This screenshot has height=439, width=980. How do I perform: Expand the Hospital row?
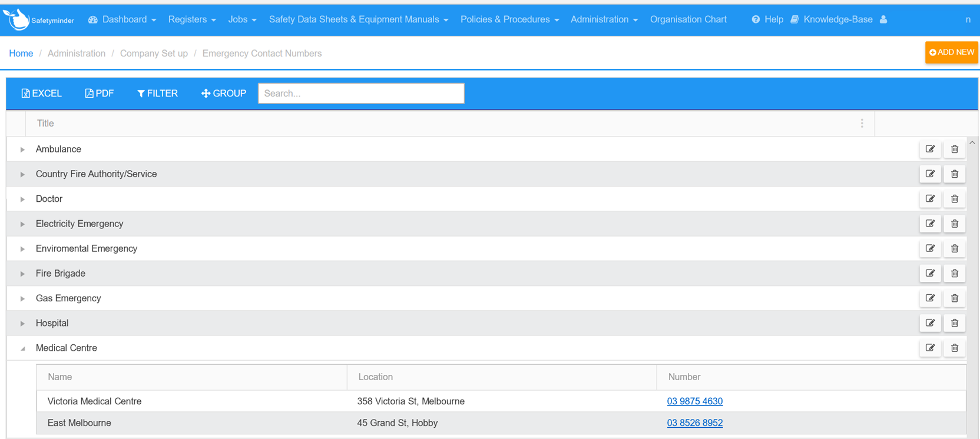22,323
